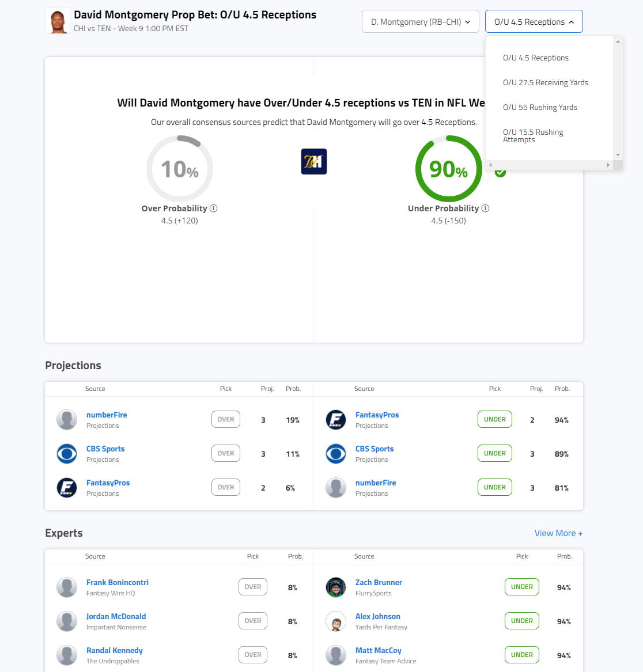This screenshot has width=643, height=672.
Task: Click the Over odds 4.5 (+120)
Action: point(180,221)
